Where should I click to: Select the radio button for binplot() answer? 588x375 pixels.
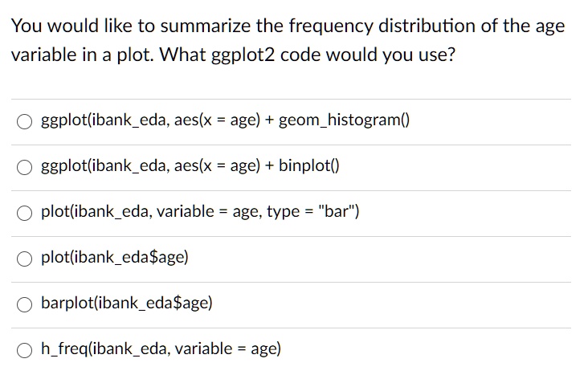(x=24, y=167)
